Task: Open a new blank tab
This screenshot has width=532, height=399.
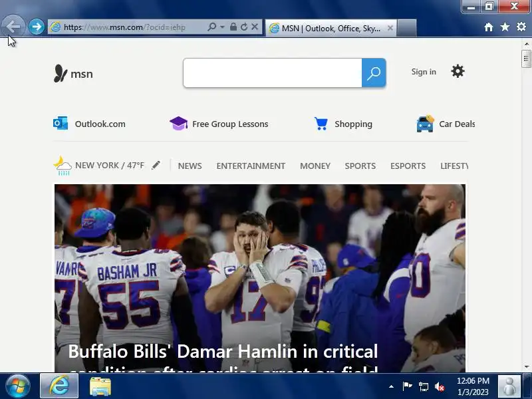Action: click(407, 28)
